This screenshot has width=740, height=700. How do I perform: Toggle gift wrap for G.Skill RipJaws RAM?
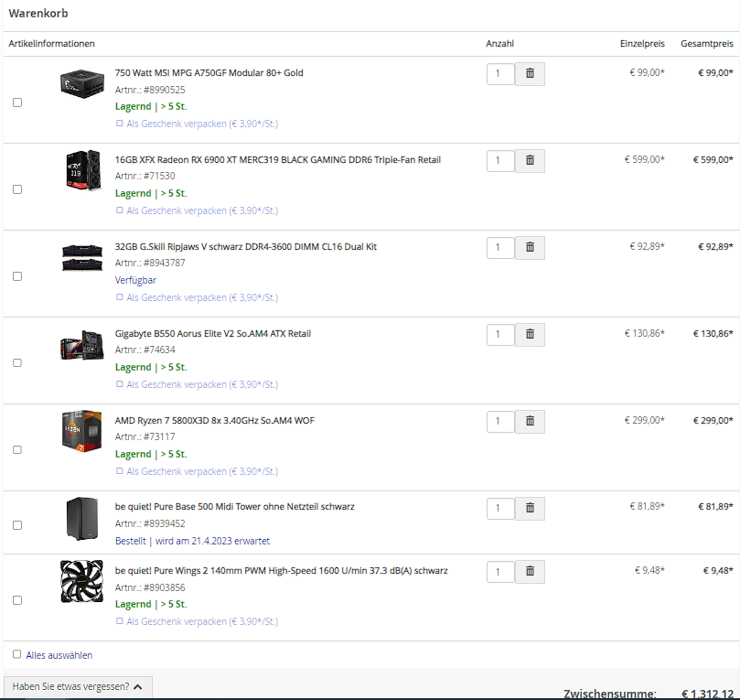tap(120, 296)
